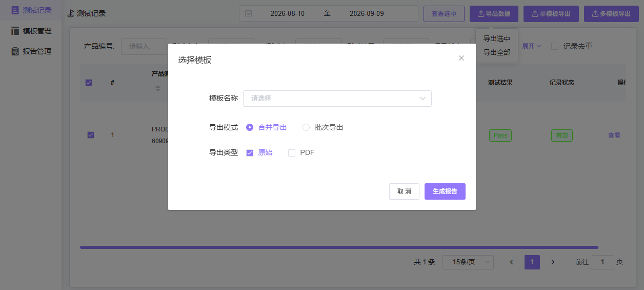This screenshot has height=290, width=644.
Task: Click the Pass tag in row 1
Action: [500, 136]
